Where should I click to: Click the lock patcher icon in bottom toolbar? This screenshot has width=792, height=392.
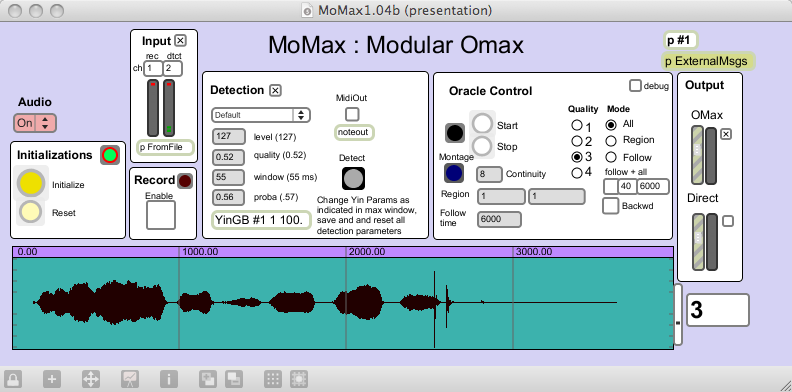13,379
